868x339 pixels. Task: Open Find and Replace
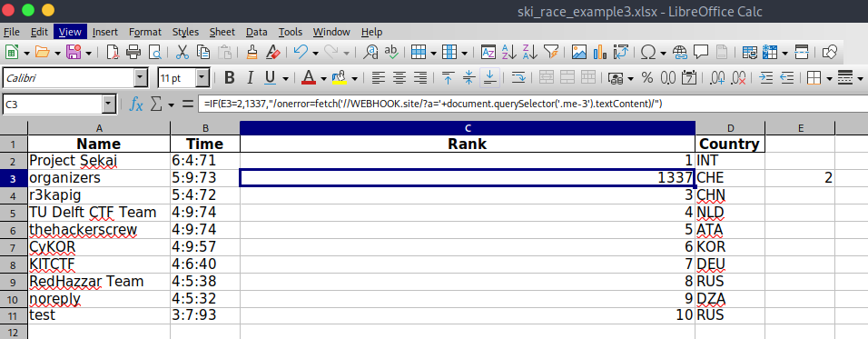click(370, 53)
